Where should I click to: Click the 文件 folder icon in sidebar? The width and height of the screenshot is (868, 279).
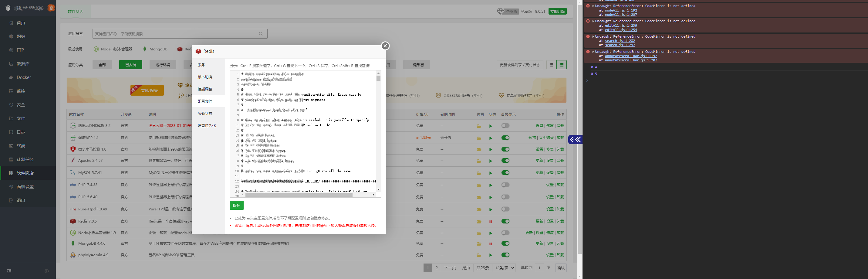[11, 118]
